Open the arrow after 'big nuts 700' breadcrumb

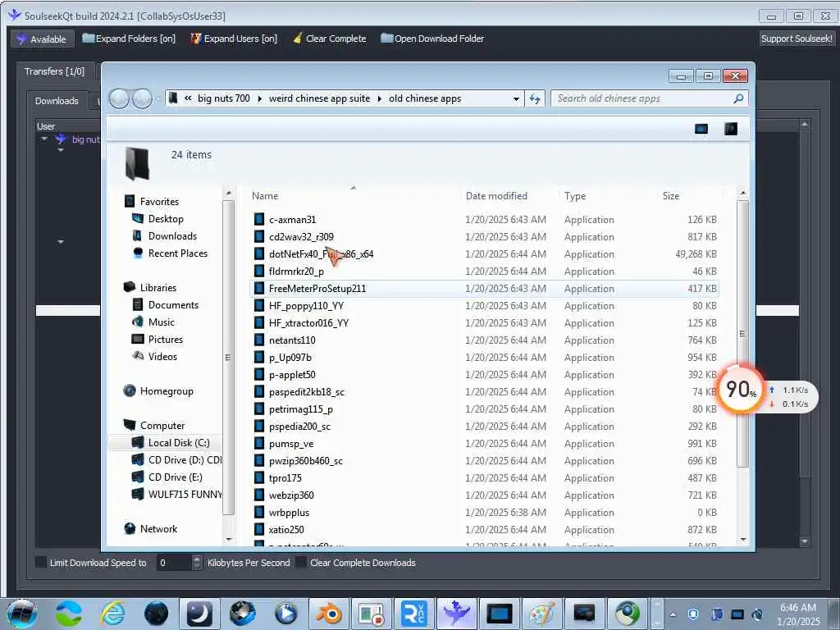(x=260, y=98)
